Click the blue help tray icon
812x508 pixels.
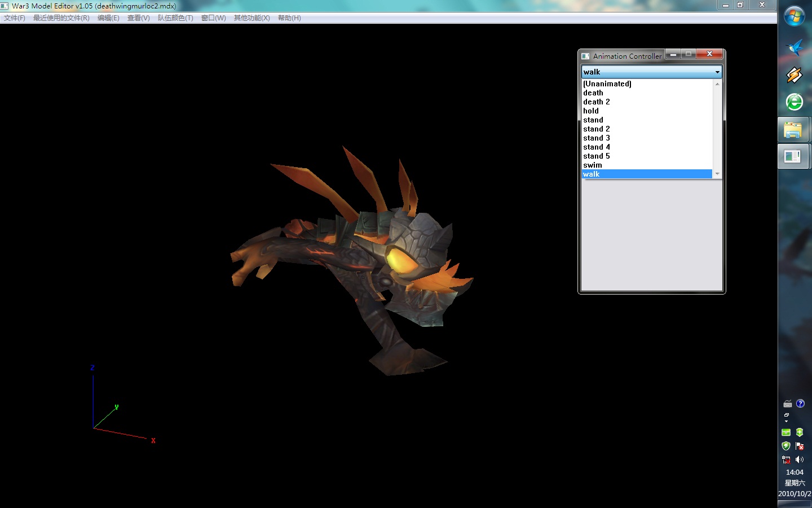(x=800, y=404)
